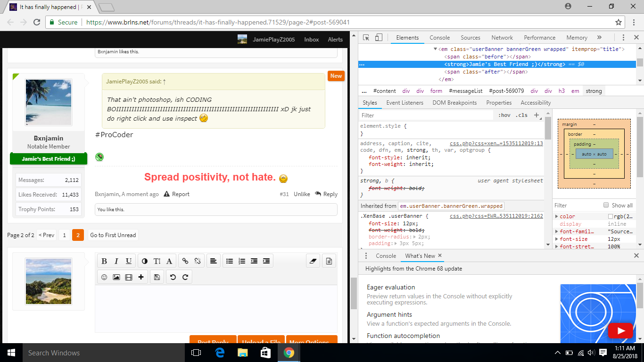Show more DevTools tabs via the chevron
Image resolution: width=644 pixels, height=362 pixels.
(599, 38)
